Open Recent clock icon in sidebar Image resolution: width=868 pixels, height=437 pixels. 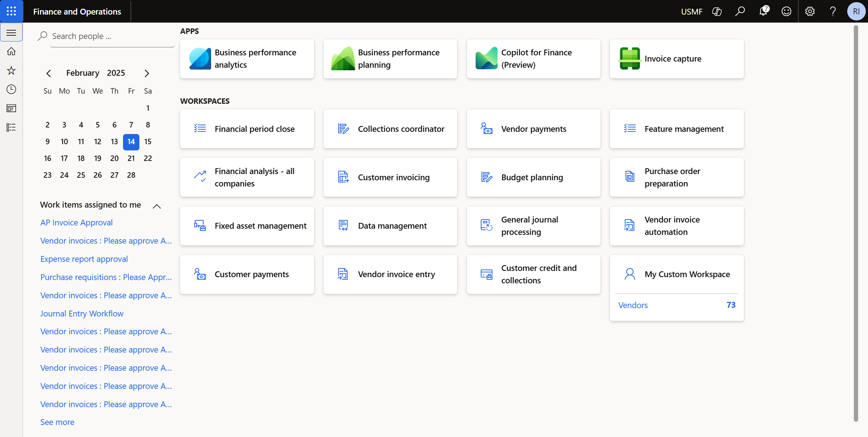click(x=11, y=89)
